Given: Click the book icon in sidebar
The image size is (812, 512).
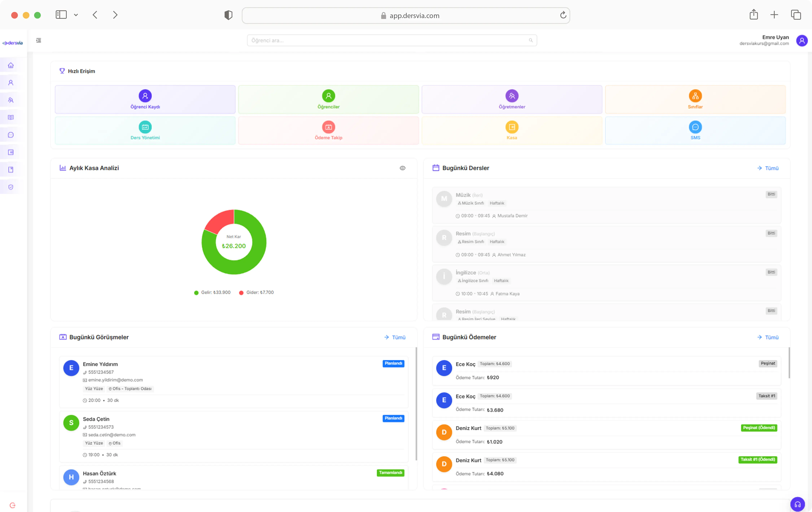Looking at the screenshot, I should (x=11, y=117).
